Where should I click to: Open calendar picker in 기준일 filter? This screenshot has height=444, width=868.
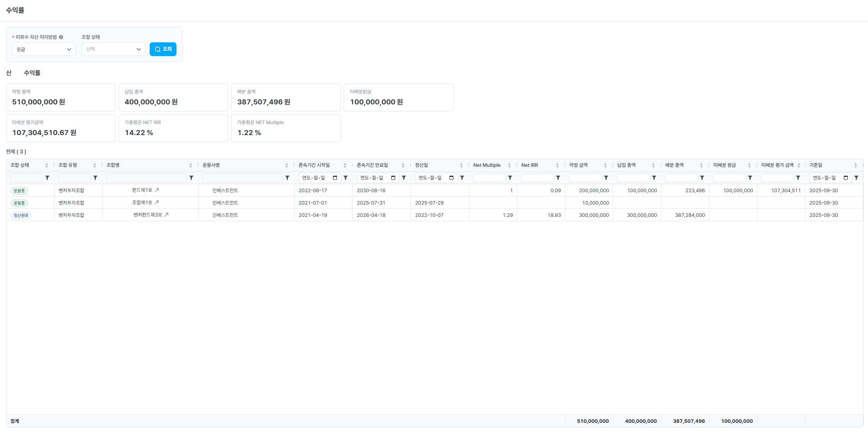(x=846, y=178)
